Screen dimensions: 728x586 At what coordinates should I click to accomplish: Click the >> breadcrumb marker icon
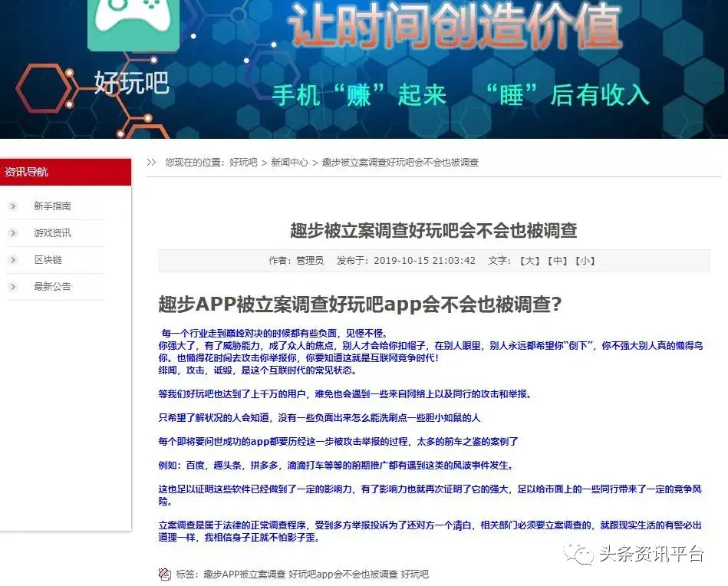[x=151, y=162]
